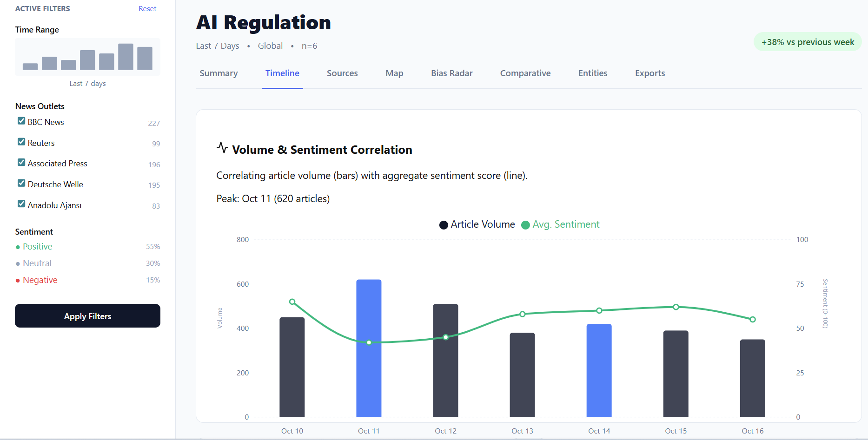
Task: Click the pulse icon beside Volume & Sentiment
Action: (222, 148)
